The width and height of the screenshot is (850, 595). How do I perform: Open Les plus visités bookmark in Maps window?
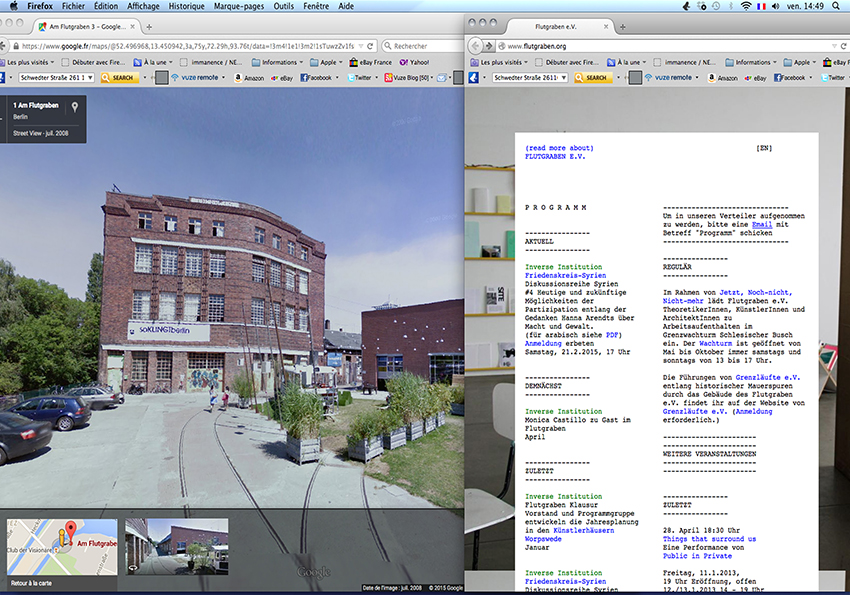point(27,62)
